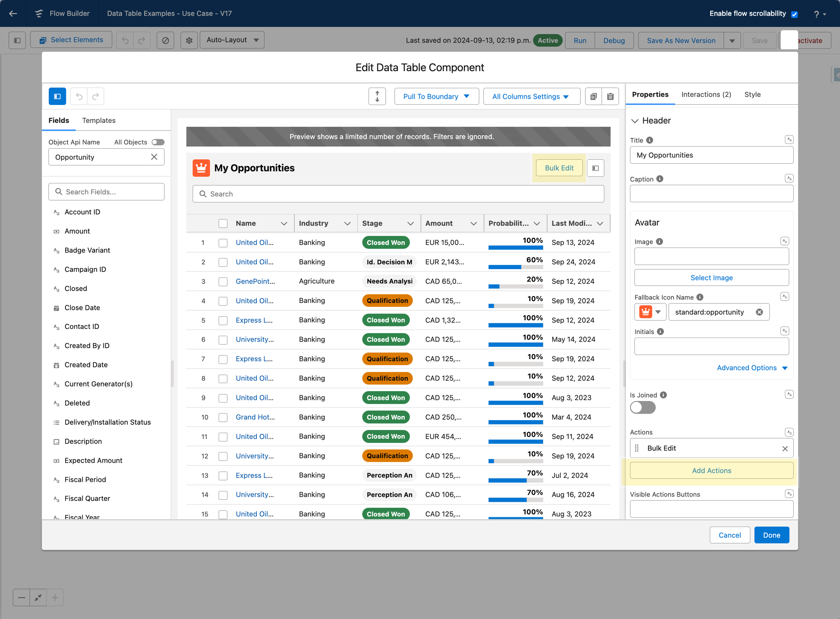
Task: Click the Search Fields input
Action: (x=106, y=192)
